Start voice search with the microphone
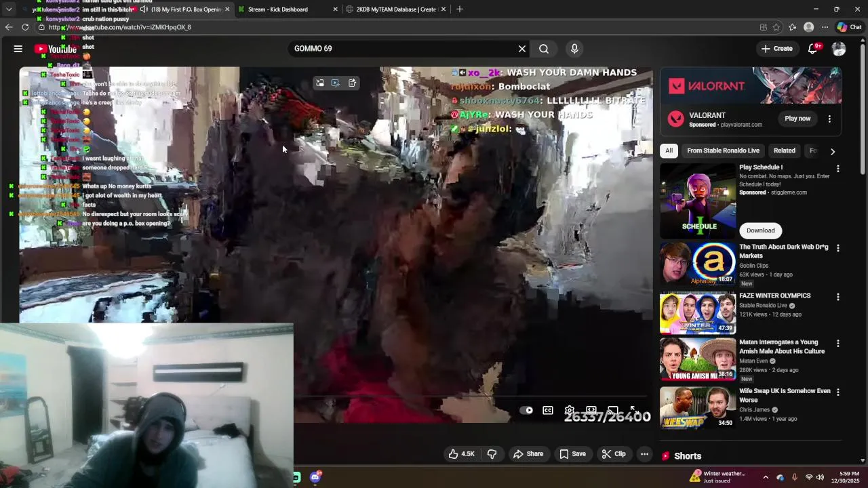 click(574, 49)
